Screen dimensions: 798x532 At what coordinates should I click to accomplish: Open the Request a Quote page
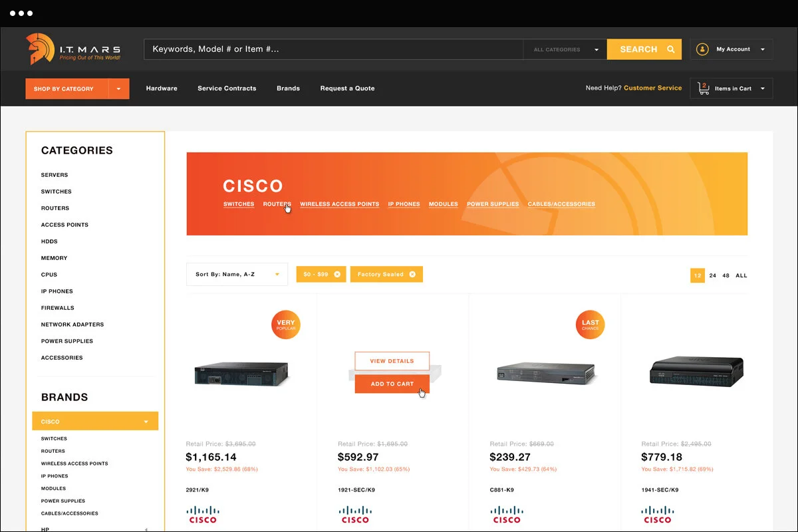coord(347,88)
